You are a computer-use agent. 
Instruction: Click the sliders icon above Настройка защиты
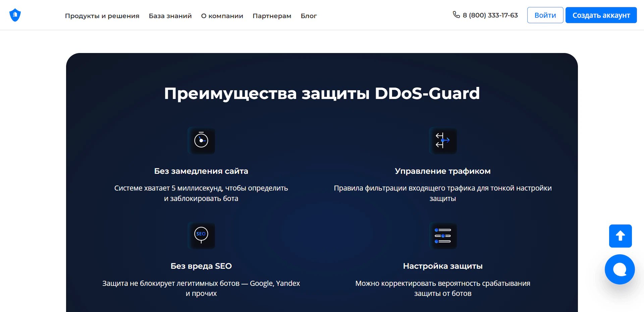coord(443,236)
